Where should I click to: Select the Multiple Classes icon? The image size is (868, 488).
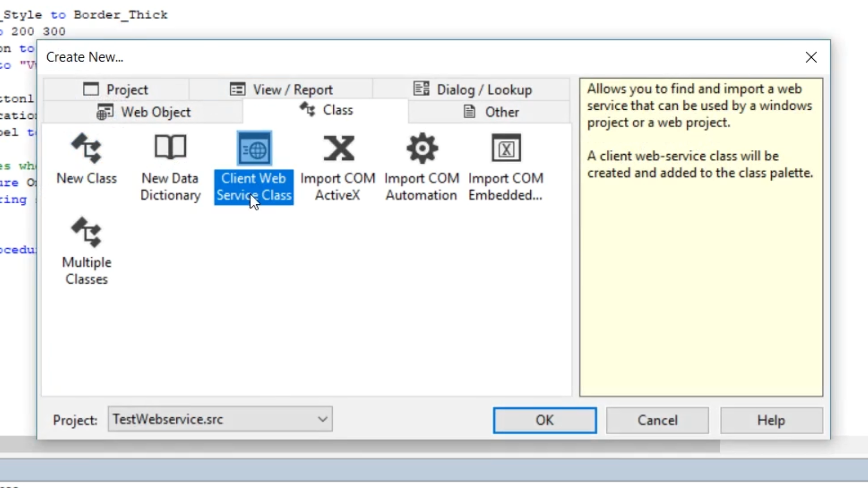click(x=86, y=233)
